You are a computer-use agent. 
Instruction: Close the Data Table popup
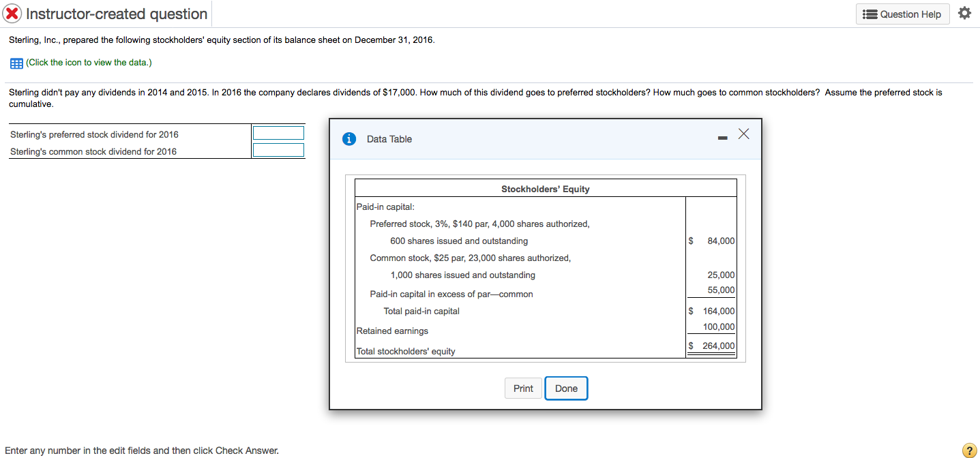743,134
